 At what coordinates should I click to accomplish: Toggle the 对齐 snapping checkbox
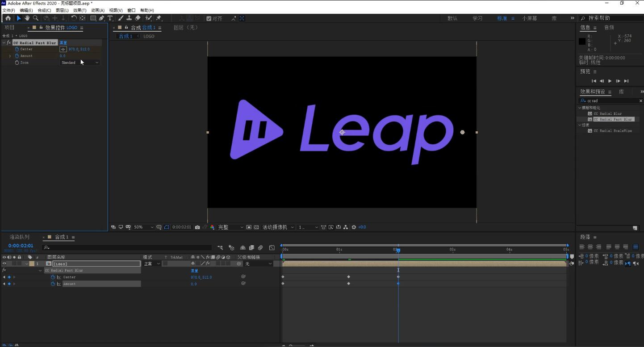209,18
